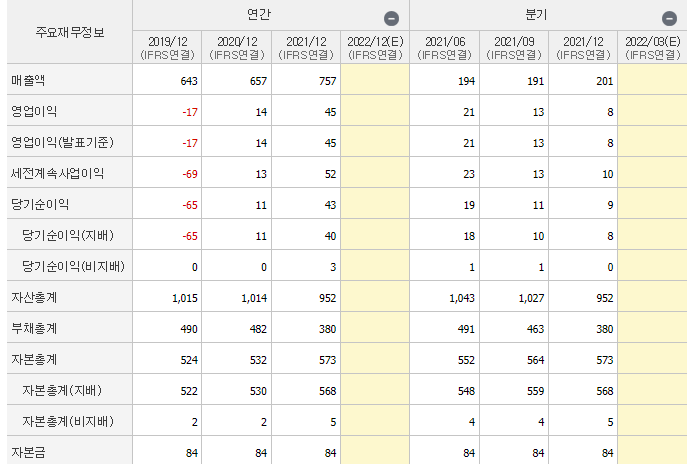This screenshot has width=692, height=464.
Task: Select the 주요재무정보 header cell
Action: pos(70,32)
